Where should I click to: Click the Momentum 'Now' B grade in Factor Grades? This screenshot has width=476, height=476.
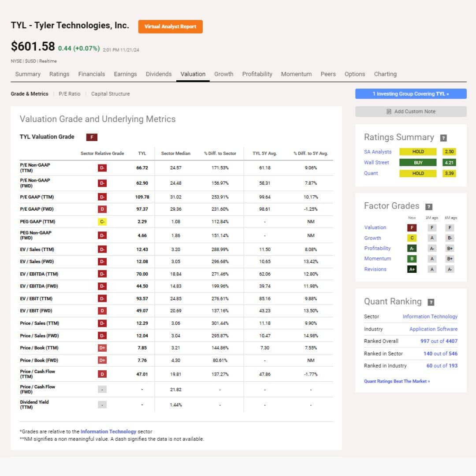pyautogui.click(x=412, y=259)
